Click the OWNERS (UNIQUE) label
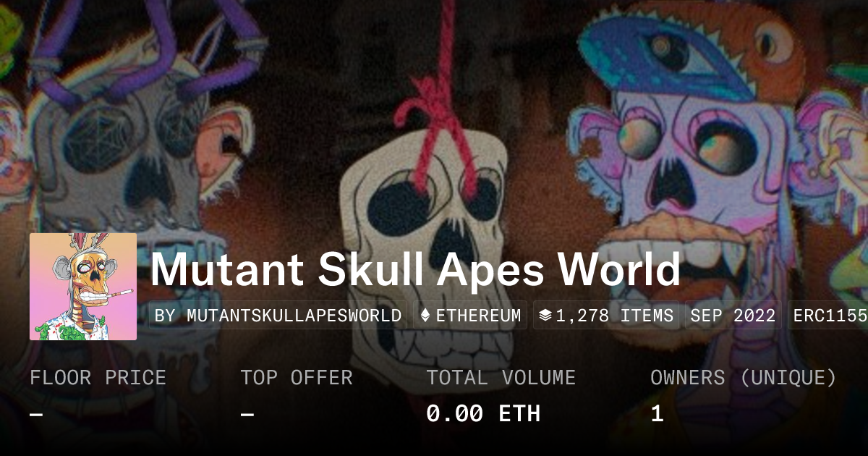Screen dimensions: 868x456 click(744, 378)
